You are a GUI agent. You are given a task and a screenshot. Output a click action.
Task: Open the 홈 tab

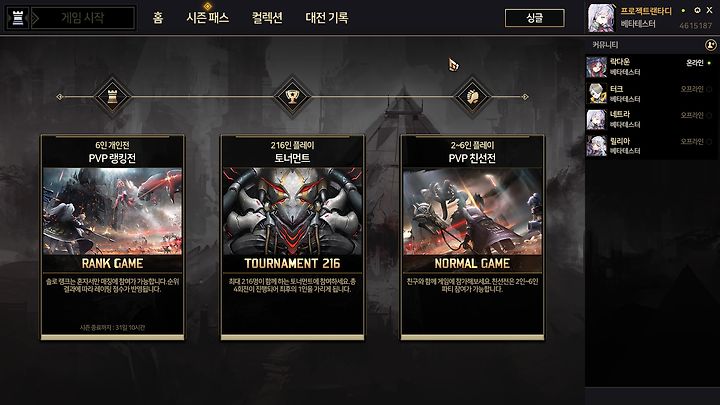(158, 18)
